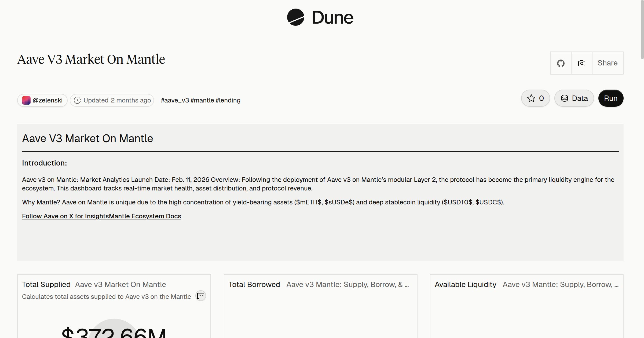Click the Total Supplied comment icon
The height and width of the screenshot is (338, 644).
tap(201, 296)
